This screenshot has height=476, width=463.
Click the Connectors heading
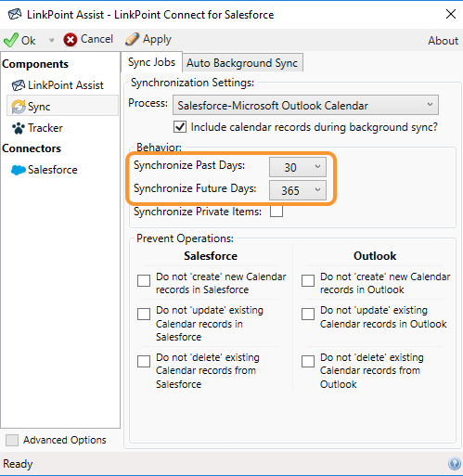tap(32, 148)
